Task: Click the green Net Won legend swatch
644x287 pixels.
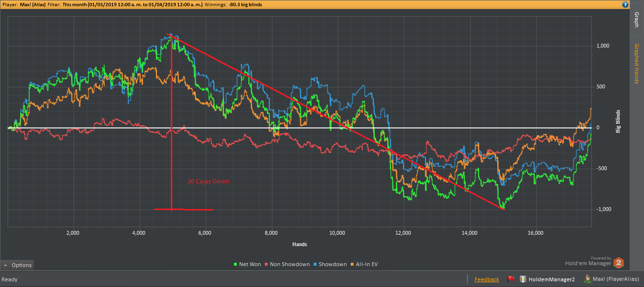Action: pos(235,264)
